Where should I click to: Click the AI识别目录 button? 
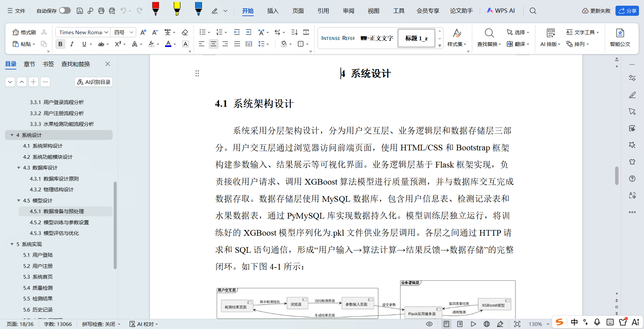(94, 82)
